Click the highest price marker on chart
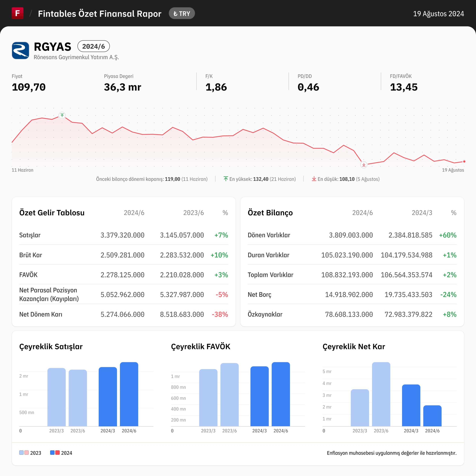 pos(62,115)
